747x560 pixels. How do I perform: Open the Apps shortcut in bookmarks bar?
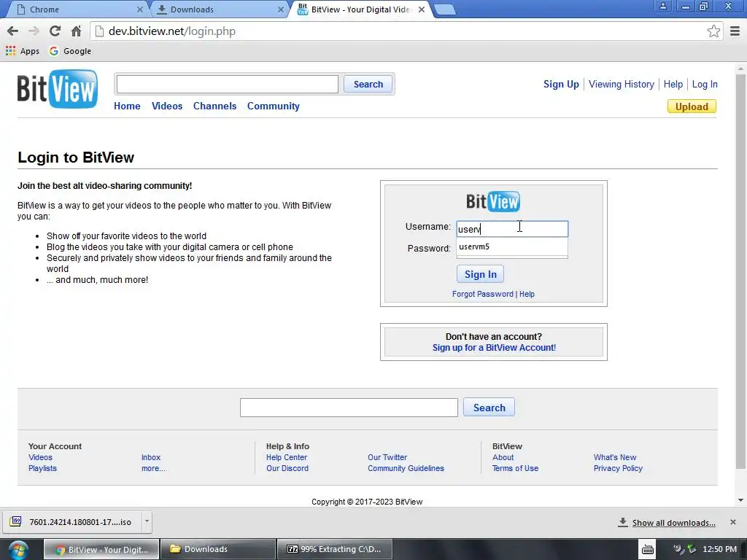tap(23, 51)
